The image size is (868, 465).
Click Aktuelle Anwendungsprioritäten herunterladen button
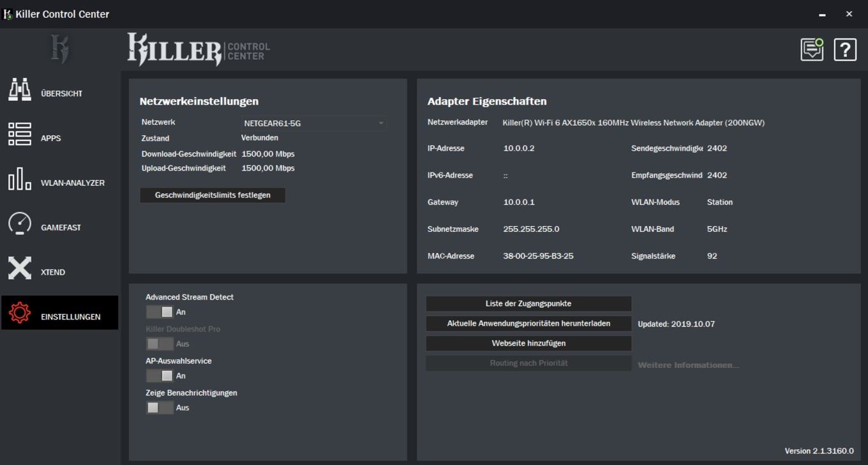tap(528, 323)
